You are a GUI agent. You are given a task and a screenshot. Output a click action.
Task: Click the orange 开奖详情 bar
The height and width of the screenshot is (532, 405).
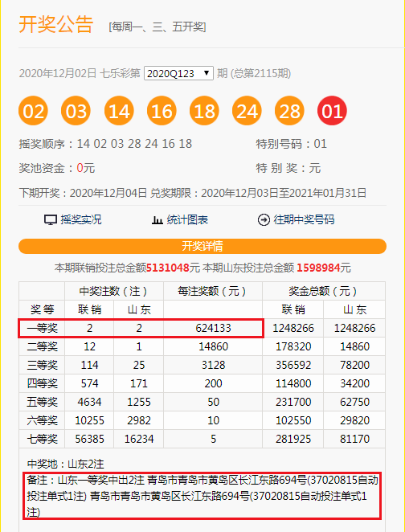(x=202, y=246)
